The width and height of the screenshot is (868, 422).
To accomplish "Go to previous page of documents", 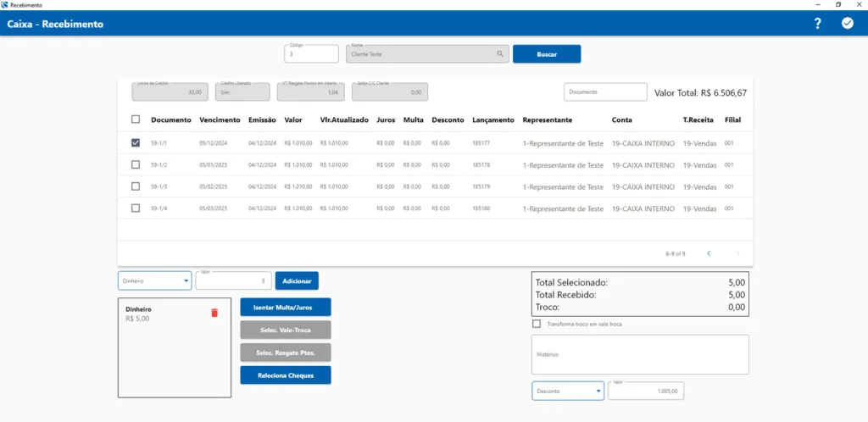I will pyautogui.click(x=709, y=253).
